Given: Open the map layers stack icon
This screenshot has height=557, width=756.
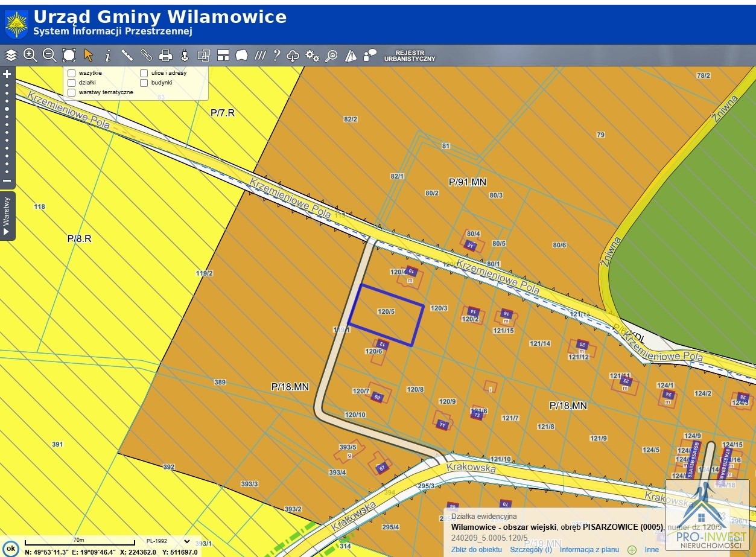Looking at the screenshot, I should tap(11, 56).
